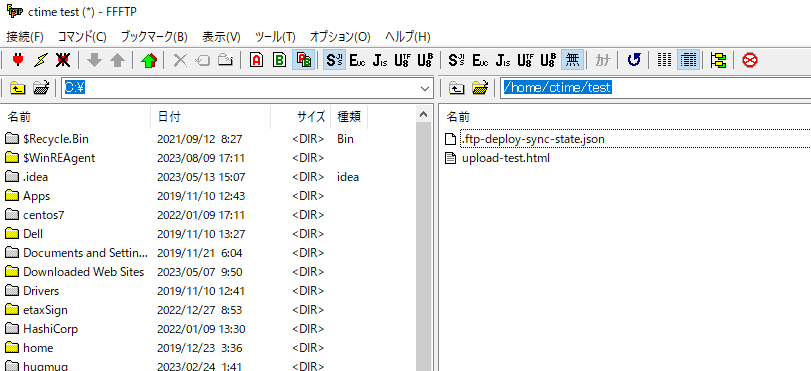Open the 表示(V) menu
This screenshot has height=371, width=811.
[221, 37]
